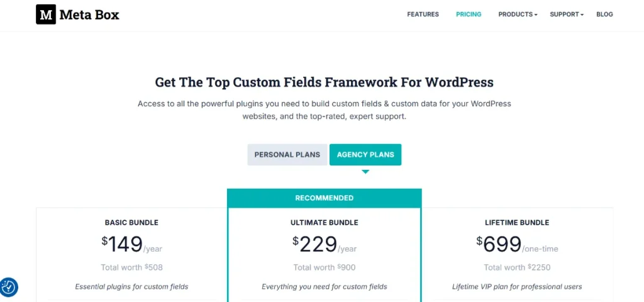Click the page headline about Custom Fields Framework
644x302 pixels.
324,82
